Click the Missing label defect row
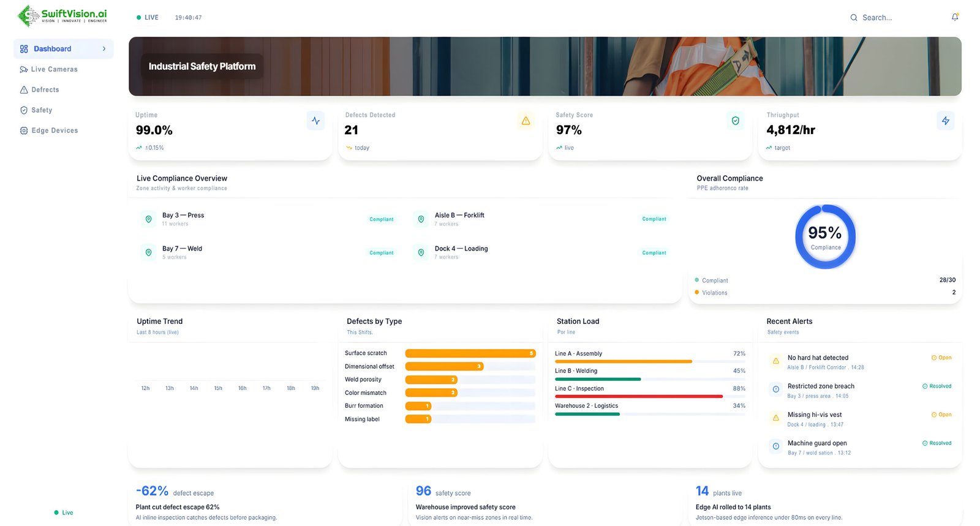Viewport: 980px width, 526px height. [440, 419]
